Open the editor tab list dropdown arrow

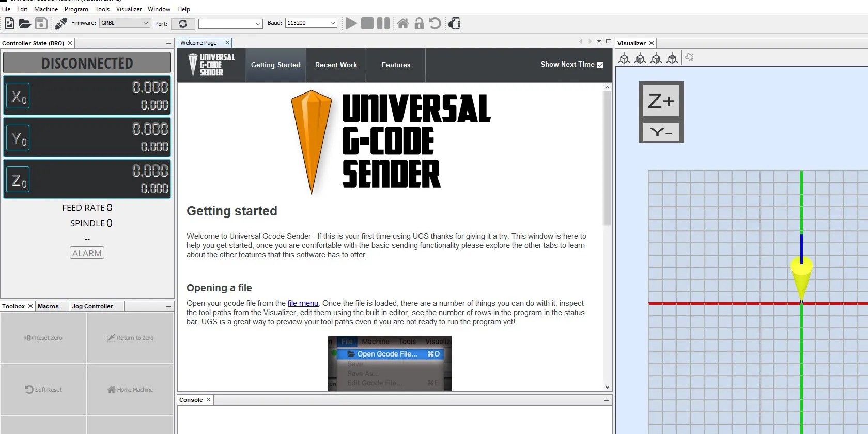(x=599, y=41)
